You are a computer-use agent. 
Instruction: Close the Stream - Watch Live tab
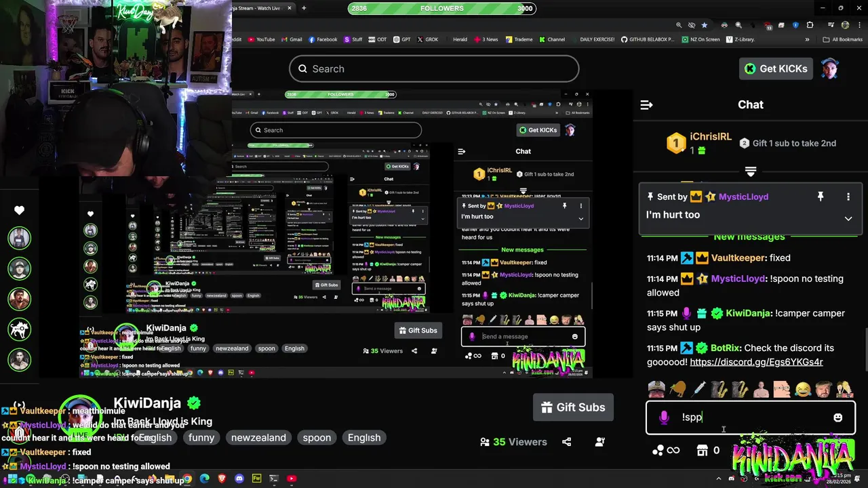(x=290, y=8)
